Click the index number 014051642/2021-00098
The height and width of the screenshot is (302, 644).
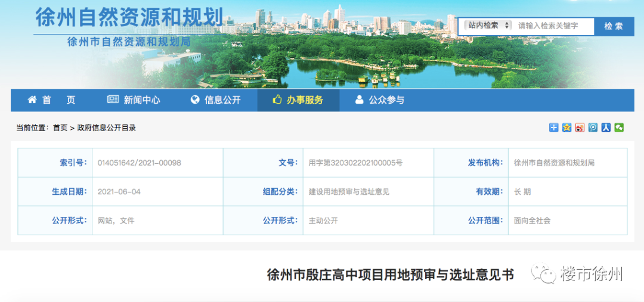(x=139, y=163)
